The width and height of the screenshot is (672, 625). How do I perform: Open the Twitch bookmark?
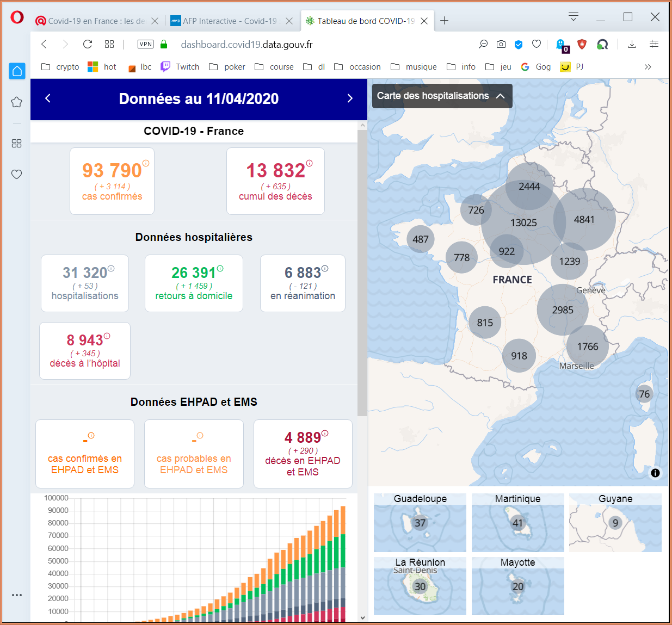pyautogui.click(x=180, y=67)
